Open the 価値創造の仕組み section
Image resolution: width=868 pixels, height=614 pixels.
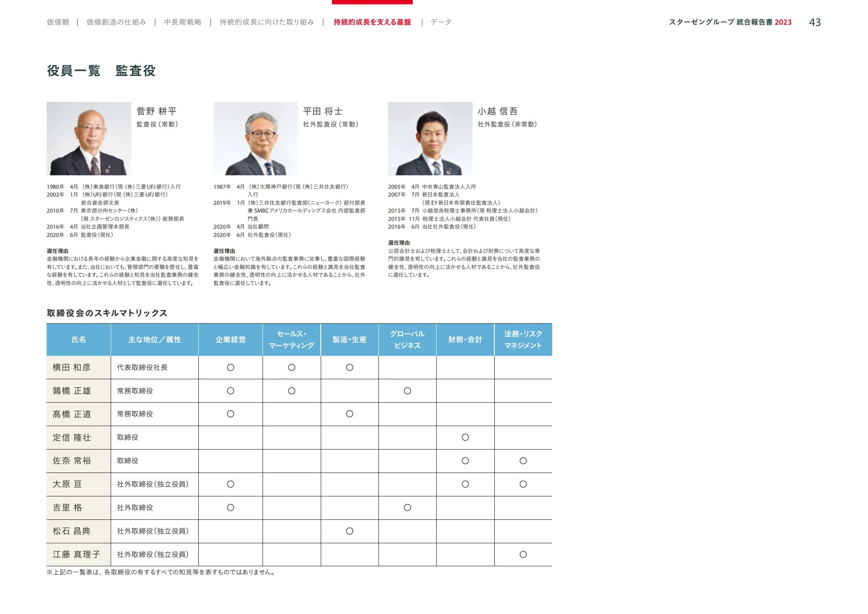116,22
